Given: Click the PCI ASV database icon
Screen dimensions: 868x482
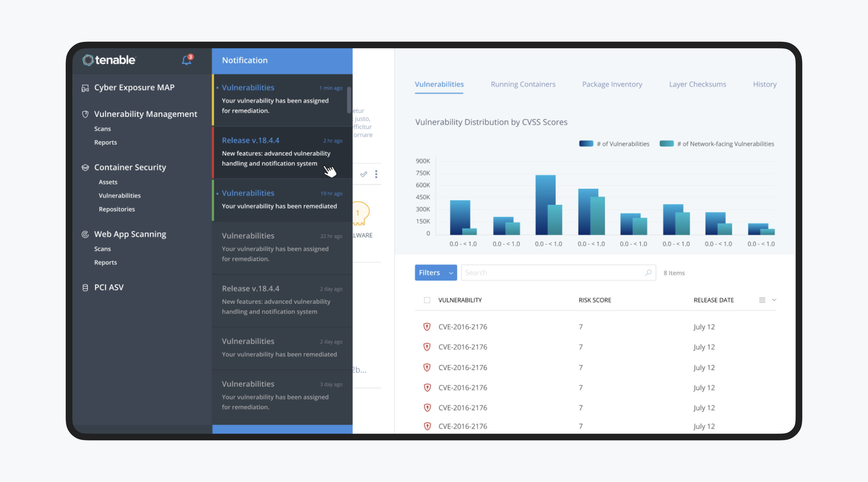Looking at the screenshot, I should coord(85,288).
